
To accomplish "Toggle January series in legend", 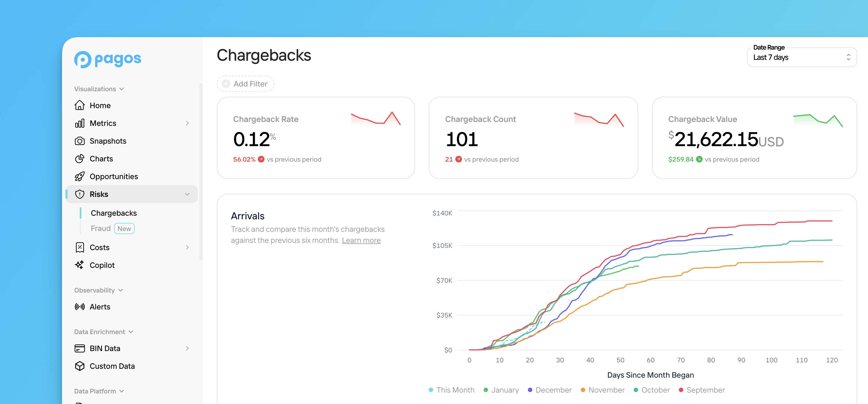I will (501, 390).
